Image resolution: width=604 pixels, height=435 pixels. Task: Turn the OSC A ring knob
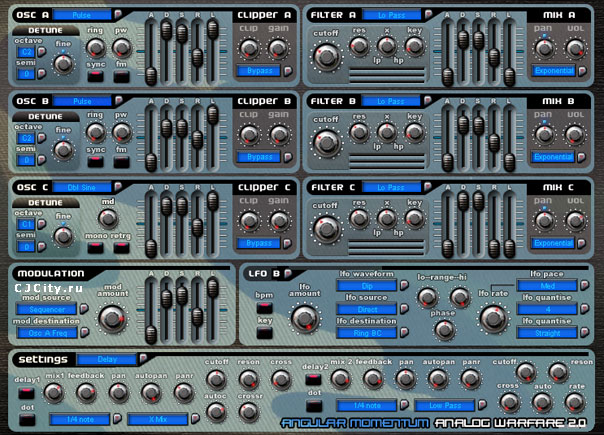[95, 47]
